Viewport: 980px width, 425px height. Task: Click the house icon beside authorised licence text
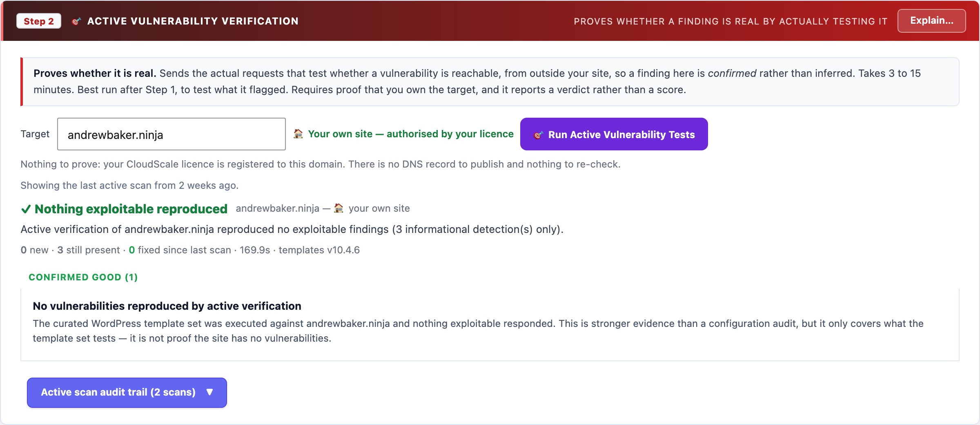(x=298, y=134)
